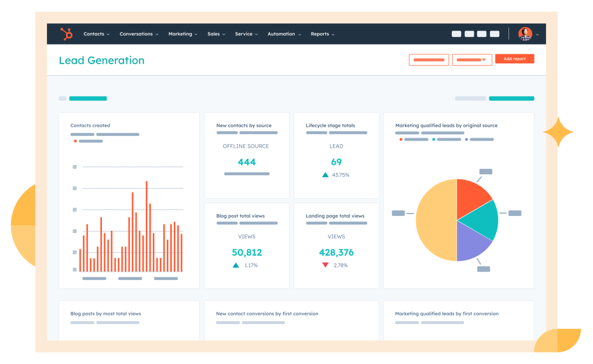Viewport: 593px width, 364px height.
Task: Click teal legend dot above pie chart
Action: pyautogui.click(x=434, y=139)
